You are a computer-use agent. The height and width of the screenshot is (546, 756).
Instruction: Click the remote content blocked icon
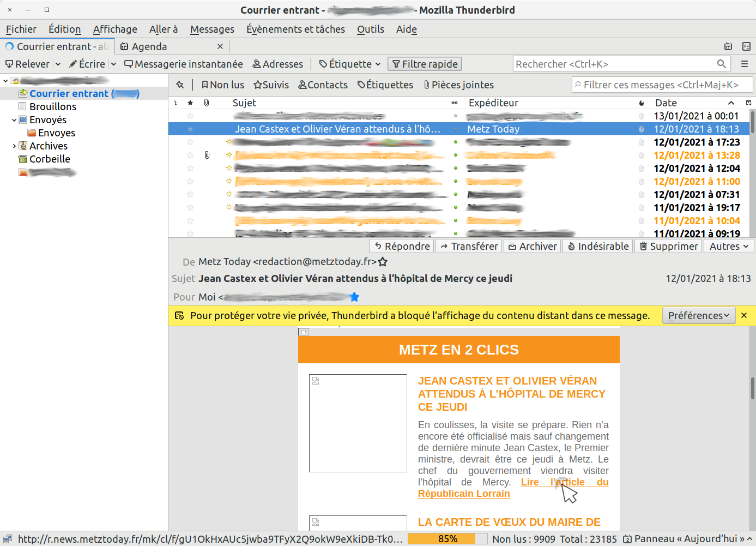[179, 316]
